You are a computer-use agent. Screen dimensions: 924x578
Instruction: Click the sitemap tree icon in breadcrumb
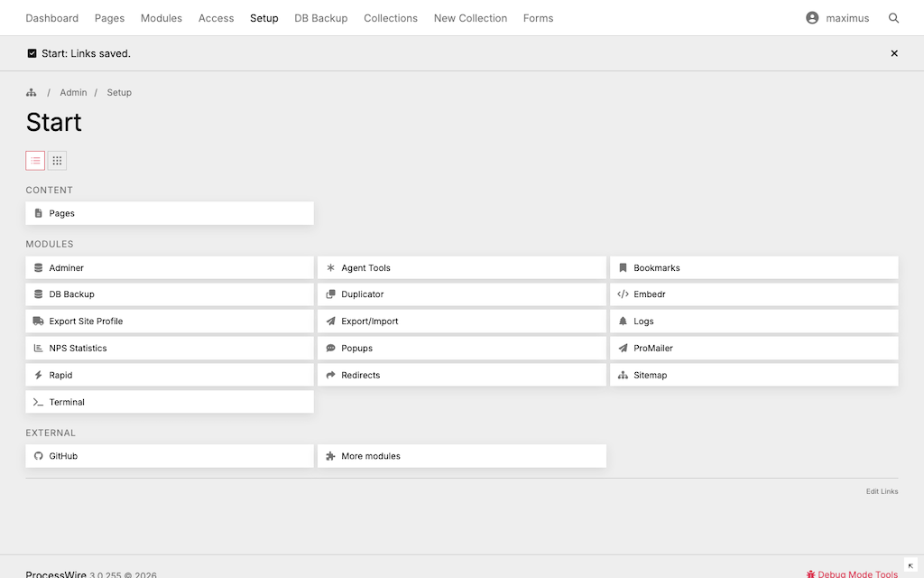coord(32,93)
